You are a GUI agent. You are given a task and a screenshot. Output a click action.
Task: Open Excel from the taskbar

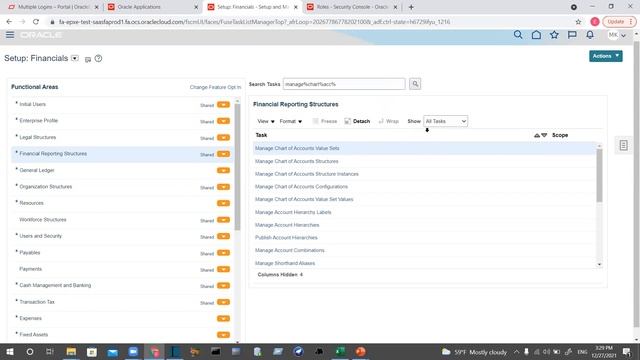tap(340, 351)
